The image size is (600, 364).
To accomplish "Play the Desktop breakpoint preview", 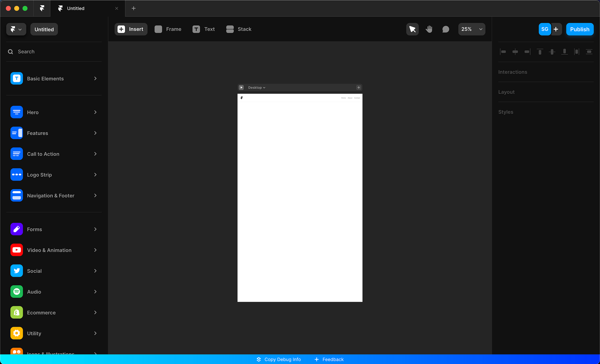I will point(241,87).
